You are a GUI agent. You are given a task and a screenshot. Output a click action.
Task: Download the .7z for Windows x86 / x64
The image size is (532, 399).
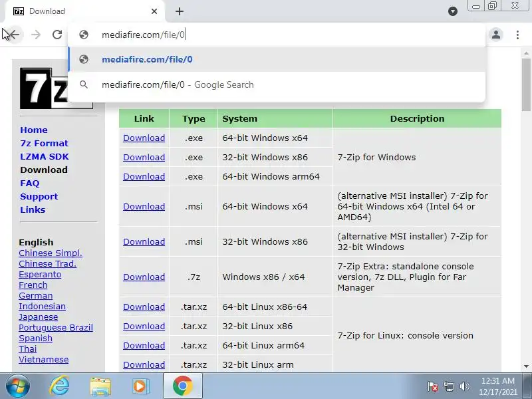coord(144,277)
